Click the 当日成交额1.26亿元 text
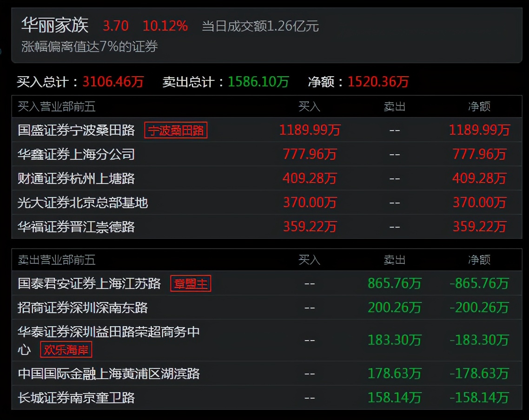 point(260,26)
